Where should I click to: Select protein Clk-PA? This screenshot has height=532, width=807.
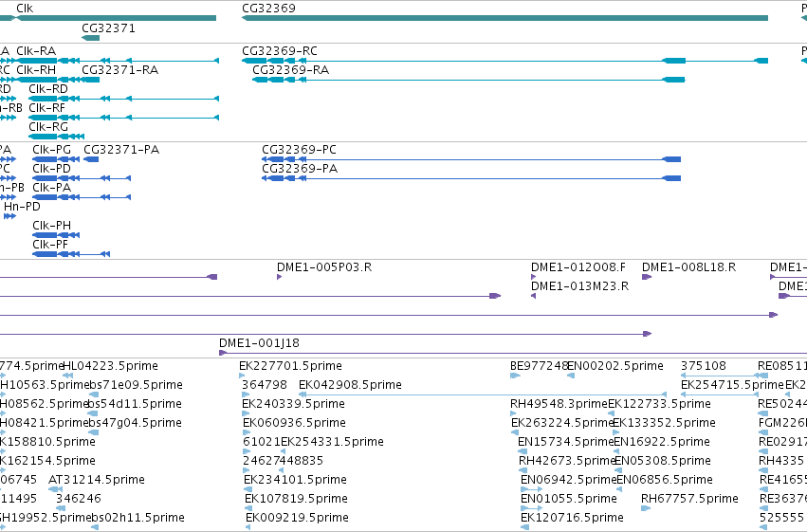[x=51, y=188]
